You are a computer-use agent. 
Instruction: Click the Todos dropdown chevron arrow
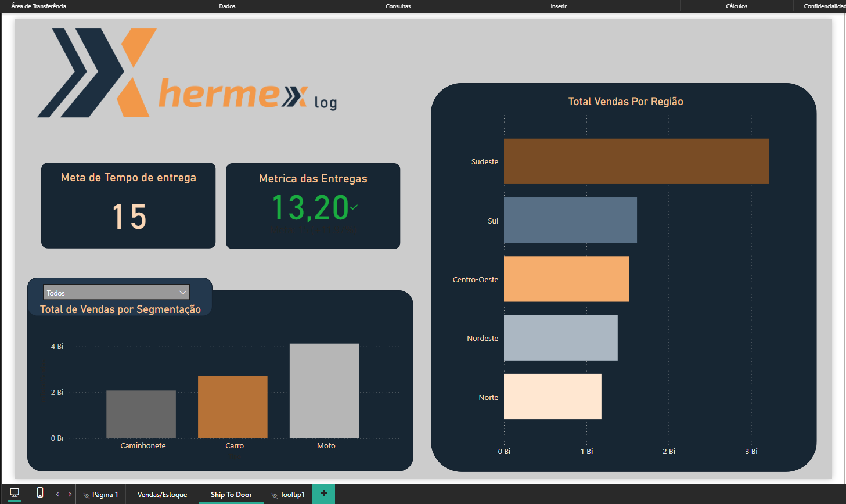(182, 292)
